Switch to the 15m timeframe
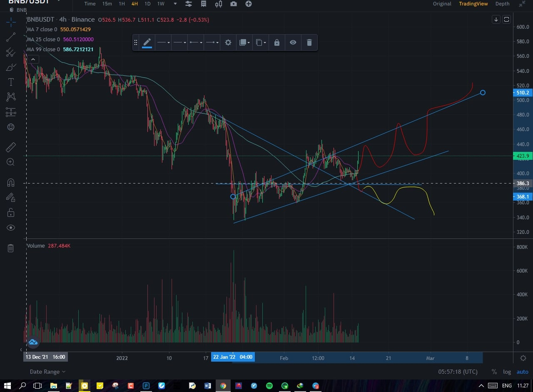This screenshot has width=533, height=392. 107,4
